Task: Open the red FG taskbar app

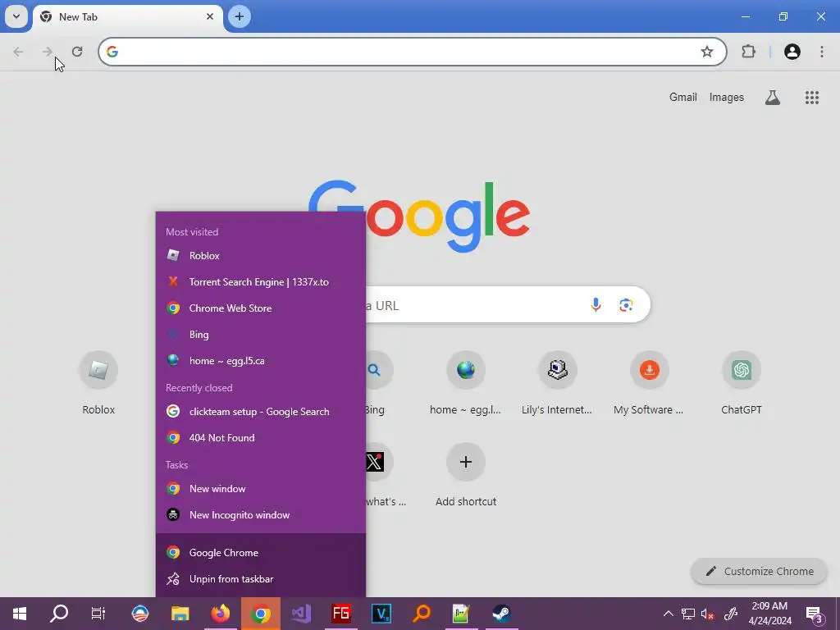Action: coord(340,614)
